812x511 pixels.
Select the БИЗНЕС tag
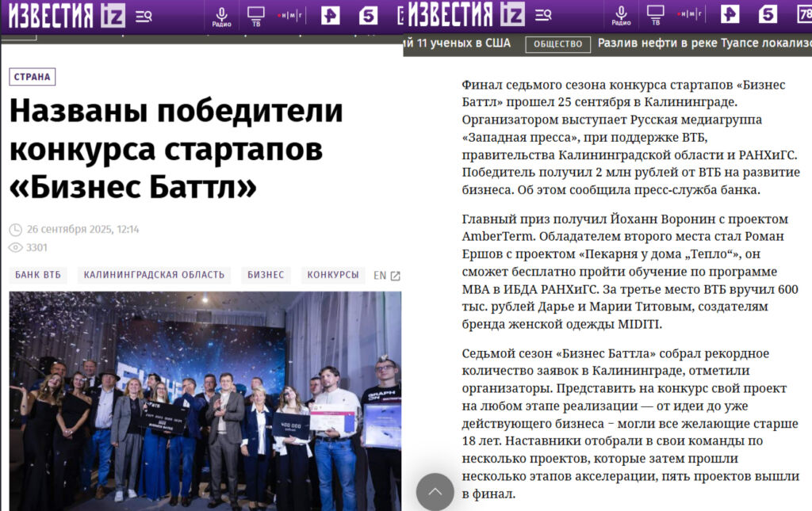click(x=266, y=275)
